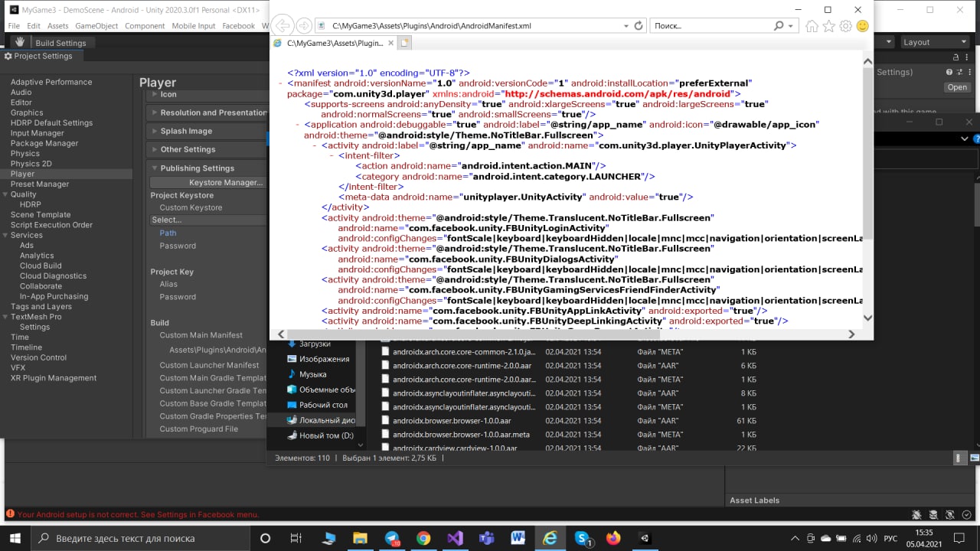Open Internet Explorer home page icon
Image resolution: width=980 pixels, height=551 pixels.
point(812,26)
